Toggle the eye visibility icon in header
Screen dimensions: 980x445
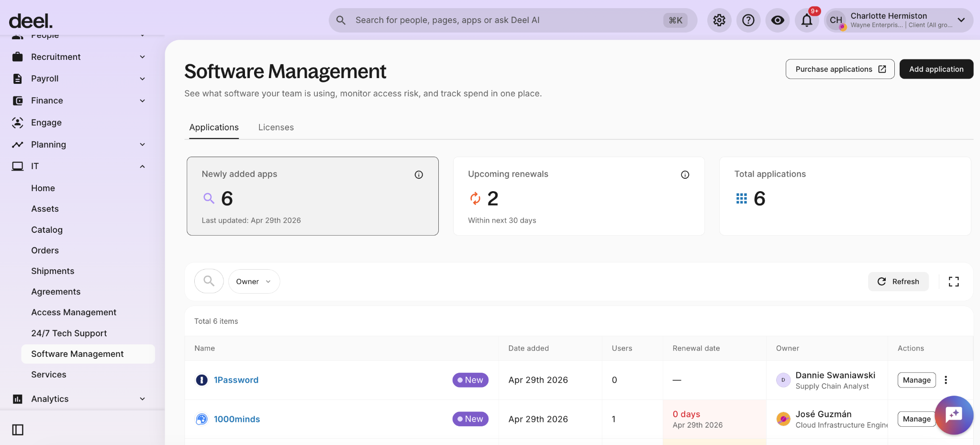(778, 20)
